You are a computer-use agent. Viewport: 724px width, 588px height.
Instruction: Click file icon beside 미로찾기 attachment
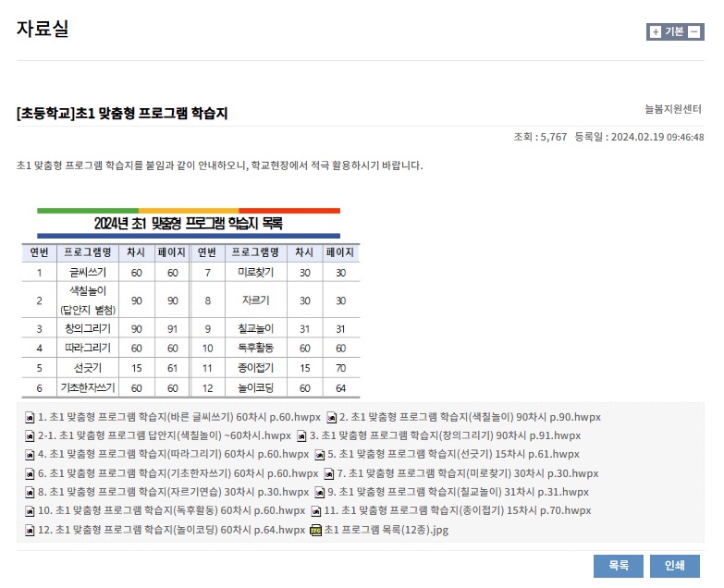click(329, 474)
